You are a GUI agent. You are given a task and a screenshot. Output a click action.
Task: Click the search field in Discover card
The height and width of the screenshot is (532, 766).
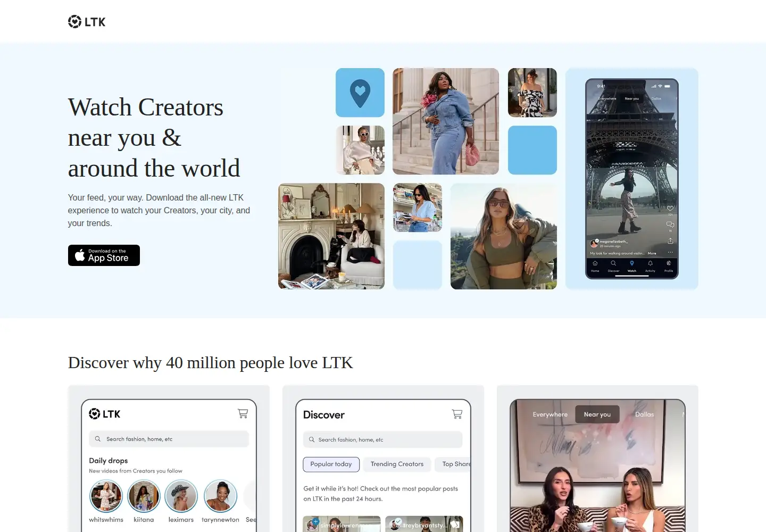382,439
